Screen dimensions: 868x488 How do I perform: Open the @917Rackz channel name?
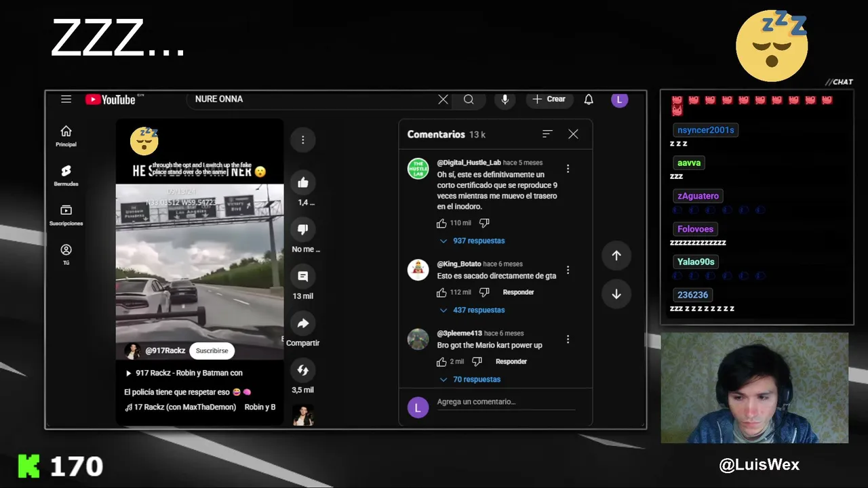pos(165,350)
